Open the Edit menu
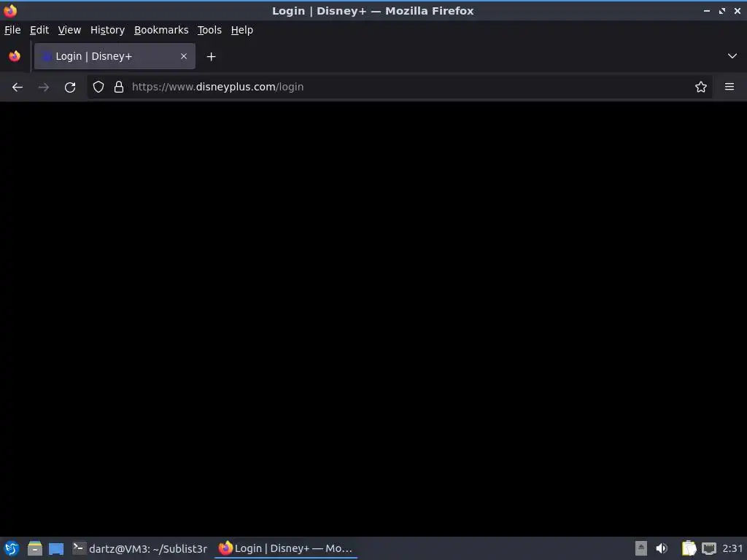This screenshot has height=560, width=747. pyautogui.click(x=39, y=30)
